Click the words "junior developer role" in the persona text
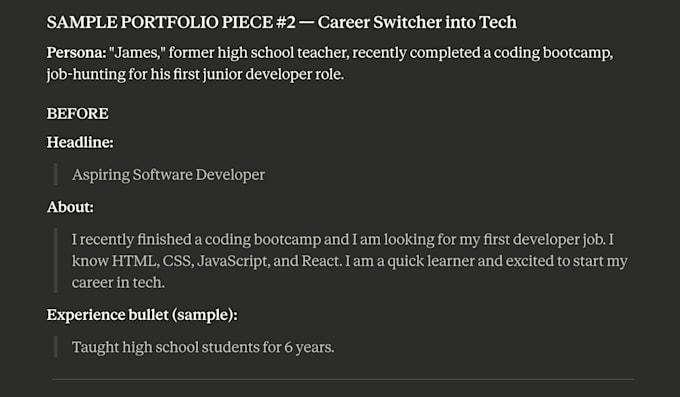 [x=294, y=75]
